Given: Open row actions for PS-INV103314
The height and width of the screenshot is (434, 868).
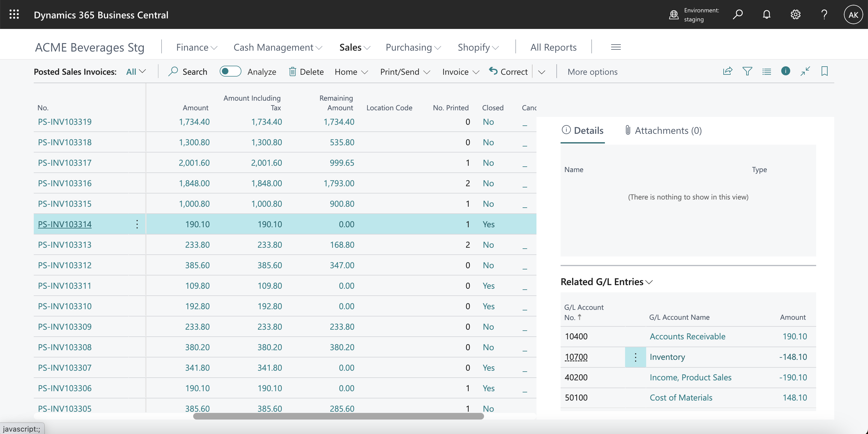Looking at the screenshot, I should coord(137,224).
